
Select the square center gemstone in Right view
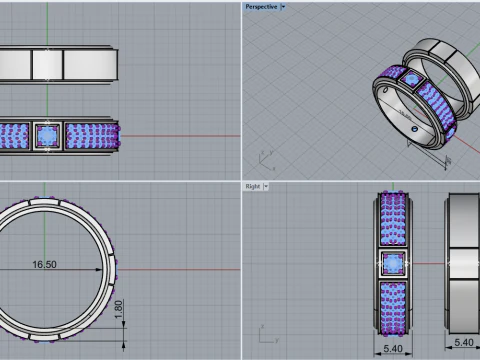tap(393, 263)
